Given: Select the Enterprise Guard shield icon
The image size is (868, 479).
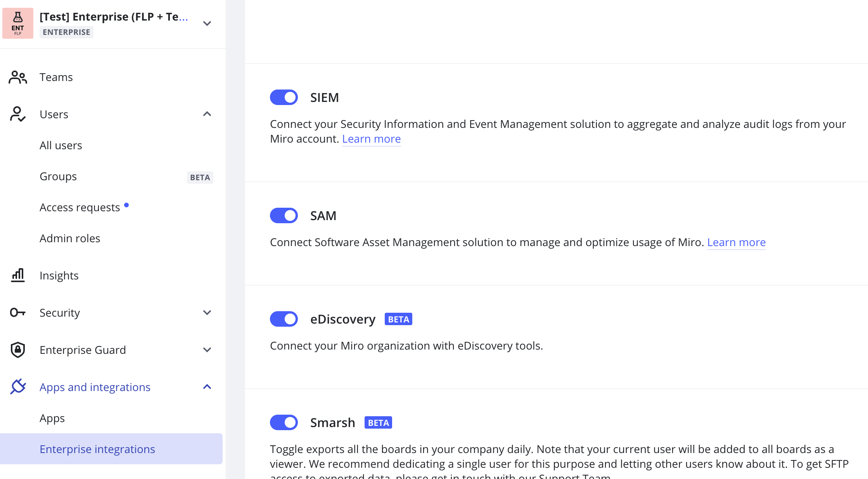Looking at the screenshot, I should click(x=17, y=350).
